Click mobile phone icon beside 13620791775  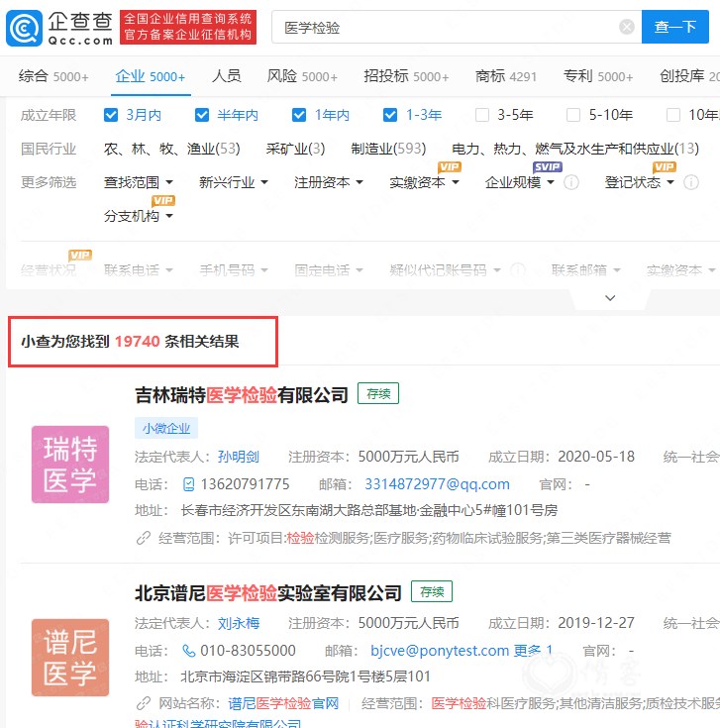pyautogui.click(x=189, y=484)
